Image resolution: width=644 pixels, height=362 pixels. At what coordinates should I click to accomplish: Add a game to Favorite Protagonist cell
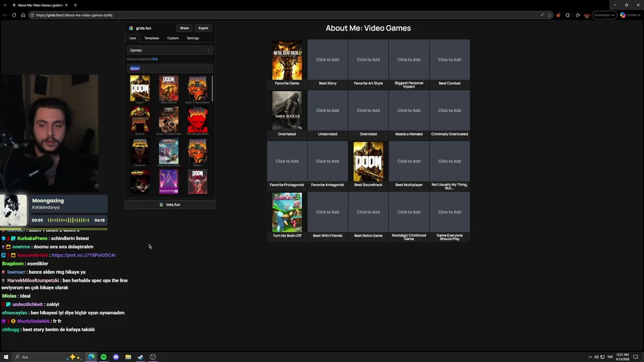tap(287, 161)
